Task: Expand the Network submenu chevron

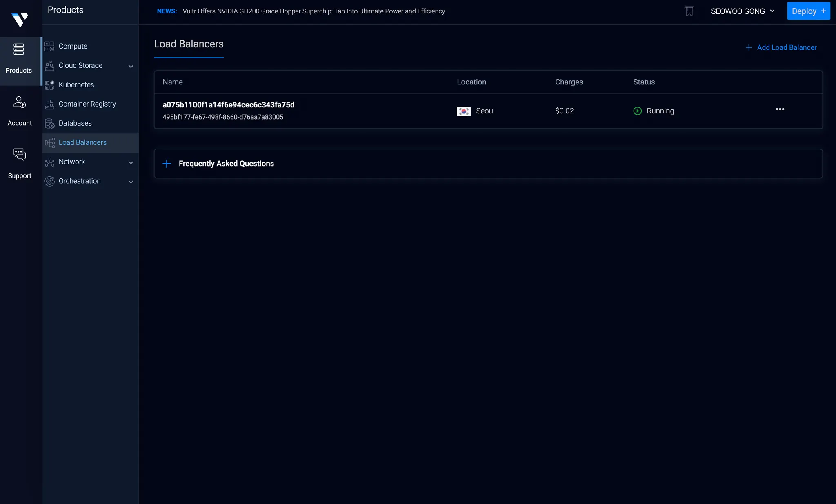Action: (x=131, y=162)
